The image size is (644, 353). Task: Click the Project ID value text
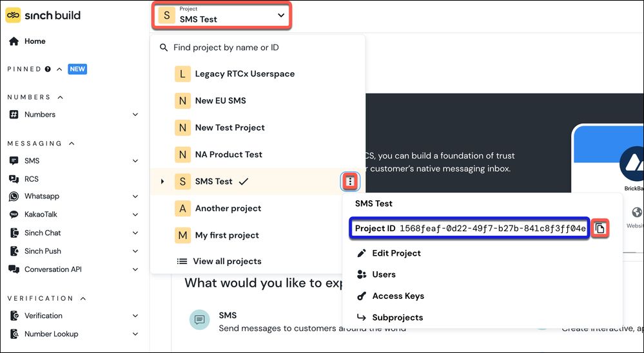click(493, 229)
